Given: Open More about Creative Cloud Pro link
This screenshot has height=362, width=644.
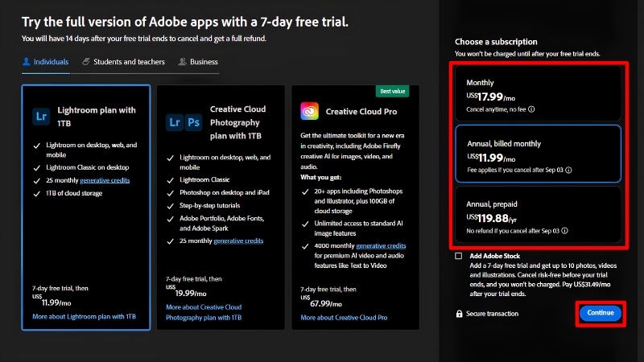Looking at the screenshot, I should tap(344, 317).
